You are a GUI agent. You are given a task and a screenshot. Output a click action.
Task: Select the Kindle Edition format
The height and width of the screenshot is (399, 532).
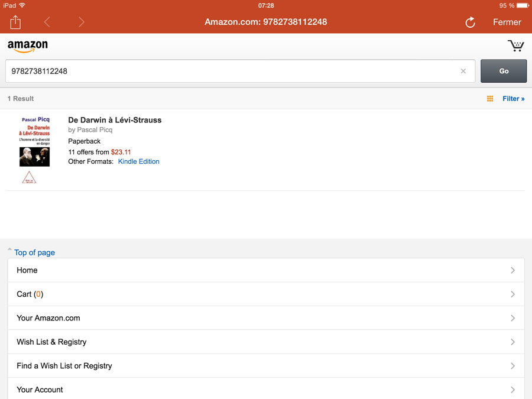138,161
